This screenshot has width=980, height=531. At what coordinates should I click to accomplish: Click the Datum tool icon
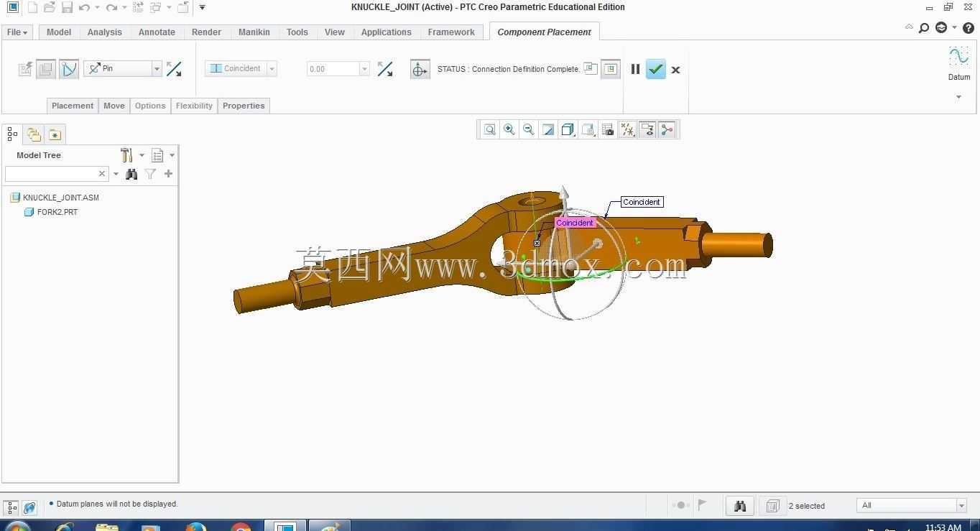click(x=959, y=57)
